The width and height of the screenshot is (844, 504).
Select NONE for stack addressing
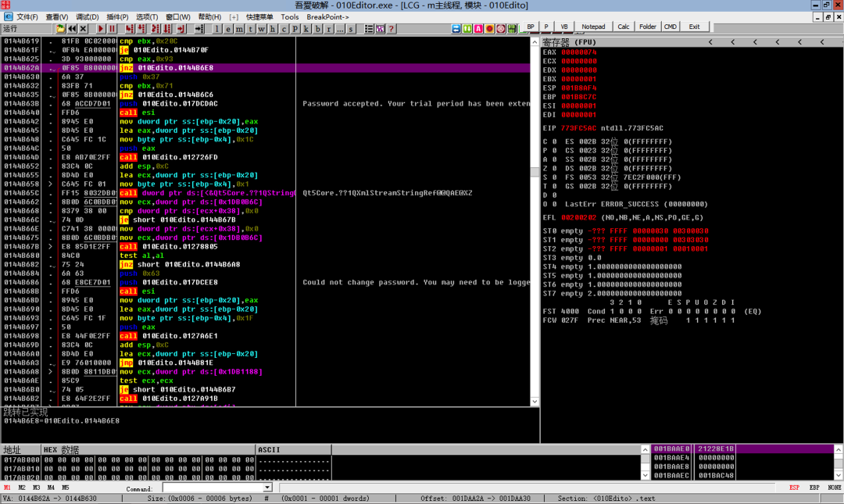pos(835,488)
